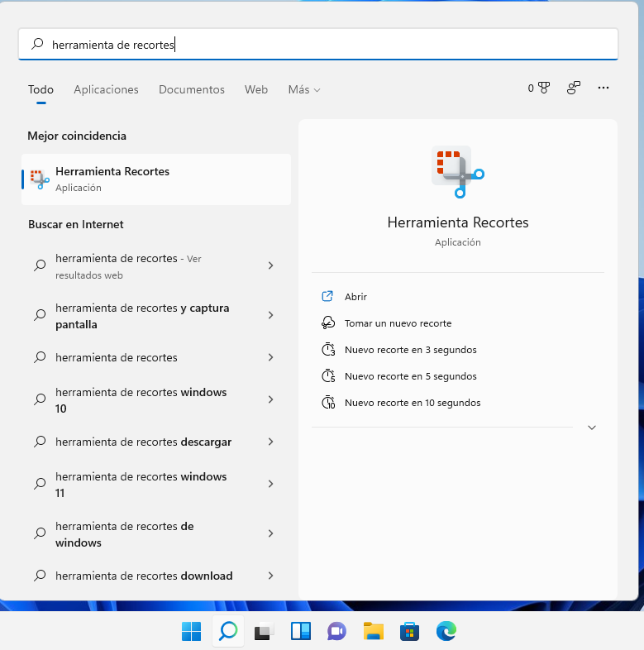This screenshot has width=644, height=650.
Task: Click the large Herramienta Recortes app icon
Action: (x=458, y=172)
